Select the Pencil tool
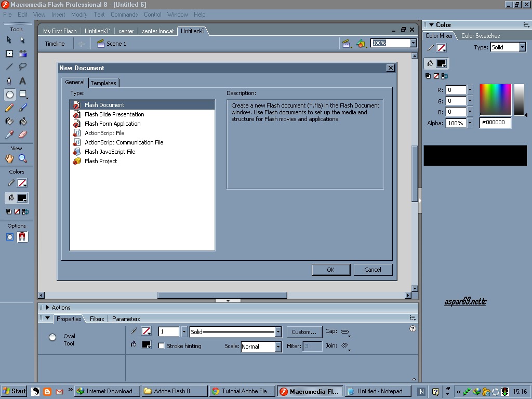532x399 pixels. pos(9,108)
